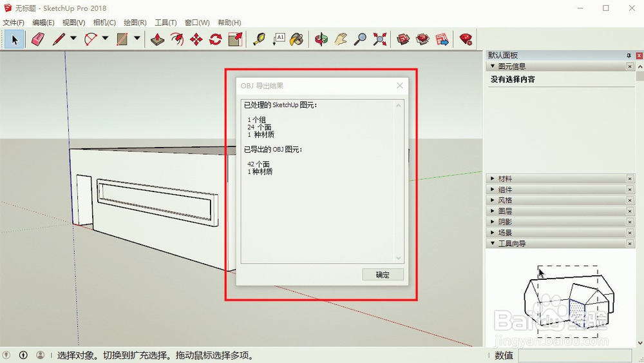Toggle the 默认面板 auto-hide pin
The width and height of the screenshot is (644, 363).
tap(629, 55)
